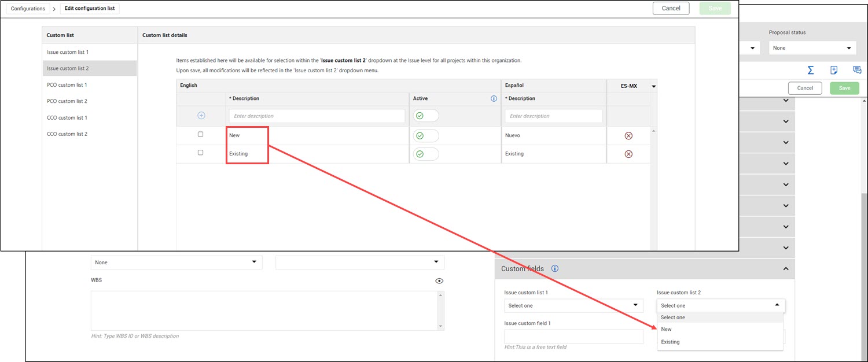The width and height of the screenshot is (868, 362).
Task: Click the English Enter description field
Action: [x=317, y=116]
